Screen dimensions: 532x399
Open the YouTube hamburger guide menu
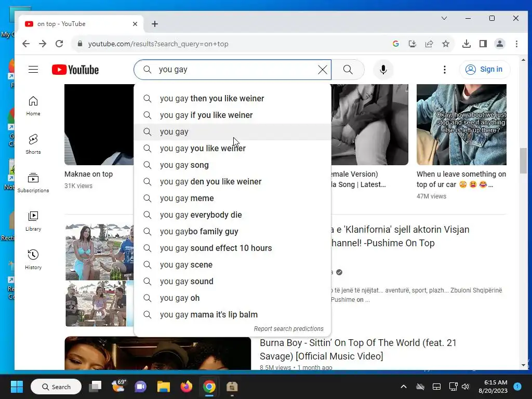point(33,70)
